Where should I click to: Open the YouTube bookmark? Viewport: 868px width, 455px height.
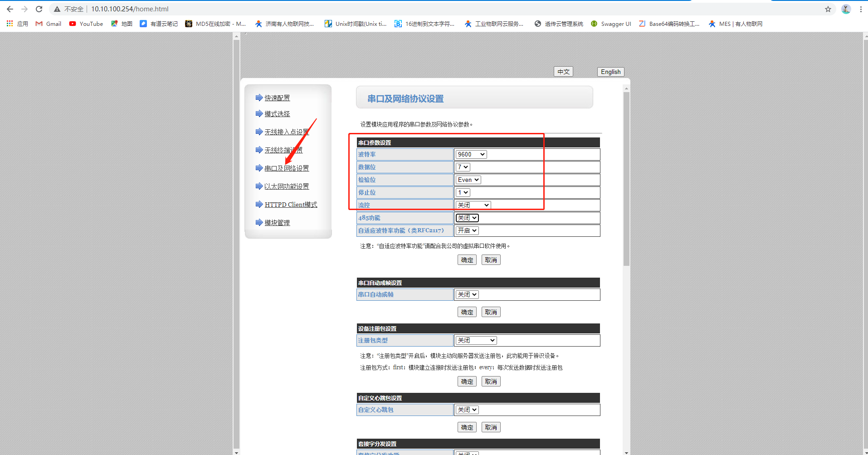tap(86, 24)
